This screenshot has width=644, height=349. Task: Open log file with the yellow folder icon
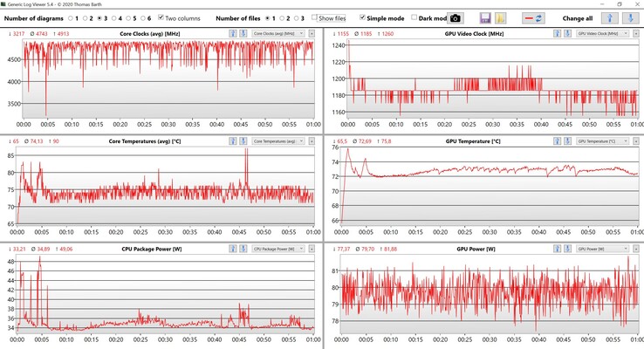pos(500,18)
